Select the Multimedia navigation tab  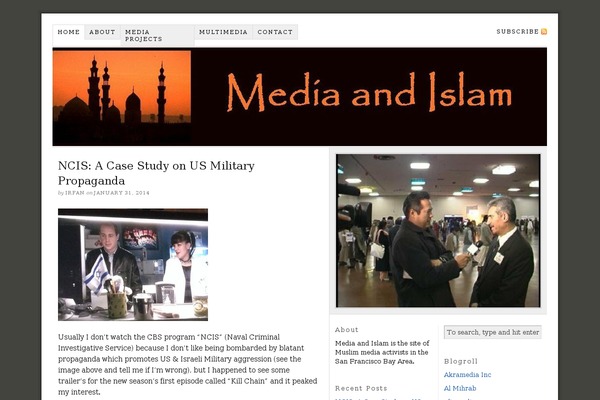point(223,32)
